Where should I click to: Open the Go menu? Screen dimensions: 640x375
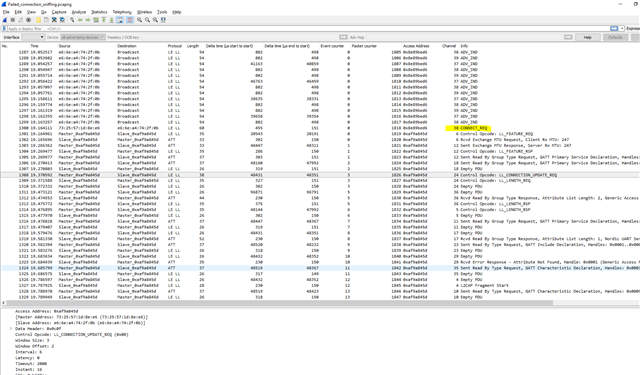pos(44,12)
